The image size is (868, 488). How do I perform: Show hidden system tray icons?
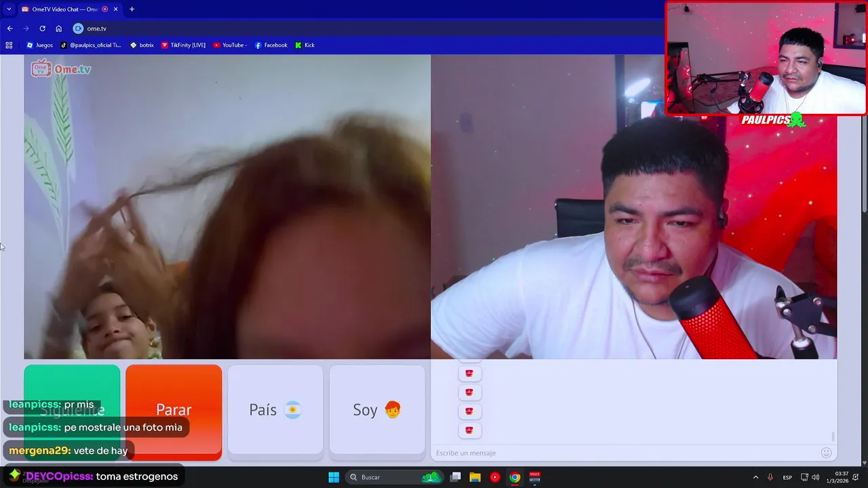tap(755, 477)
